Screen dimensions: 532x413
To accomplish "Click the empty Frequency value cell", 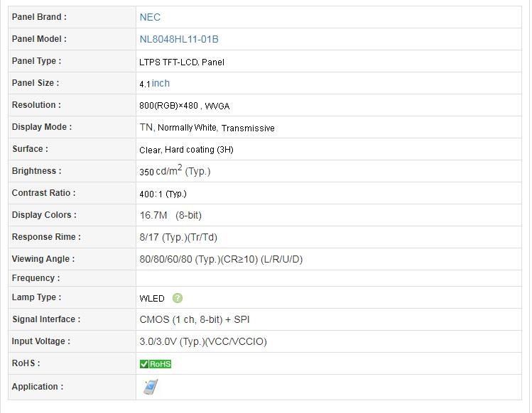I will click(x=329, y=278).
